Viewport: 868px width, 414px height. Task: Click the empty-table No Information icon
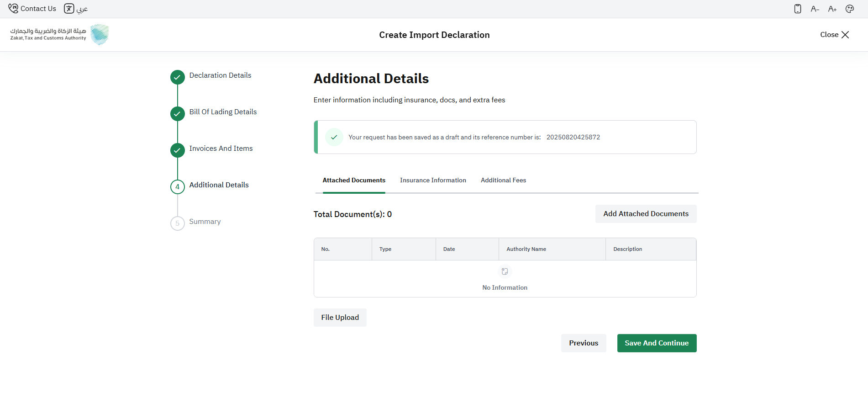click(x=505, y=271)
